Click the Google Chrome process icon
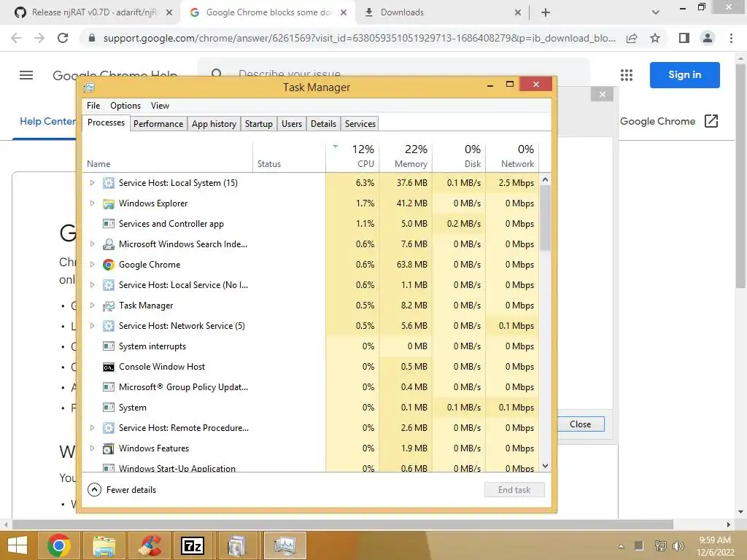This screenshot has height=560, width=747. [x=109, y=265]
